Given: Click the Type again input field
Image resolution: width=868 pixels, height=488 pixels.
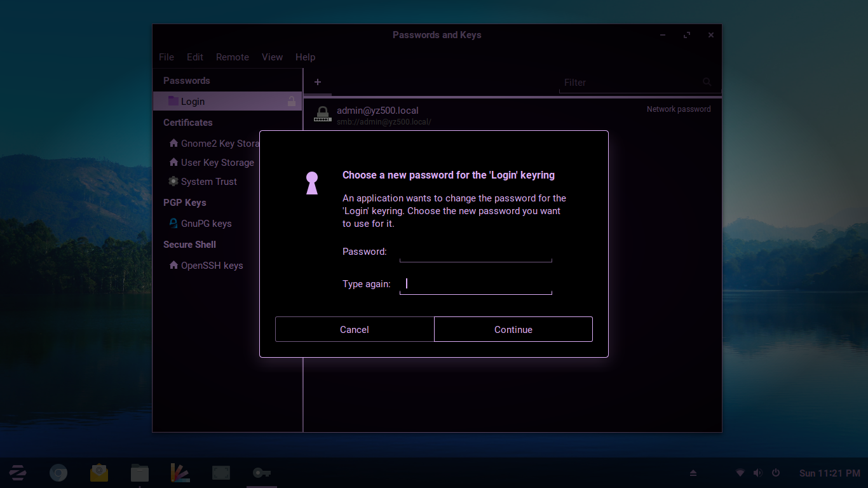Looking at the screenshot, I should tap(475, 284).
